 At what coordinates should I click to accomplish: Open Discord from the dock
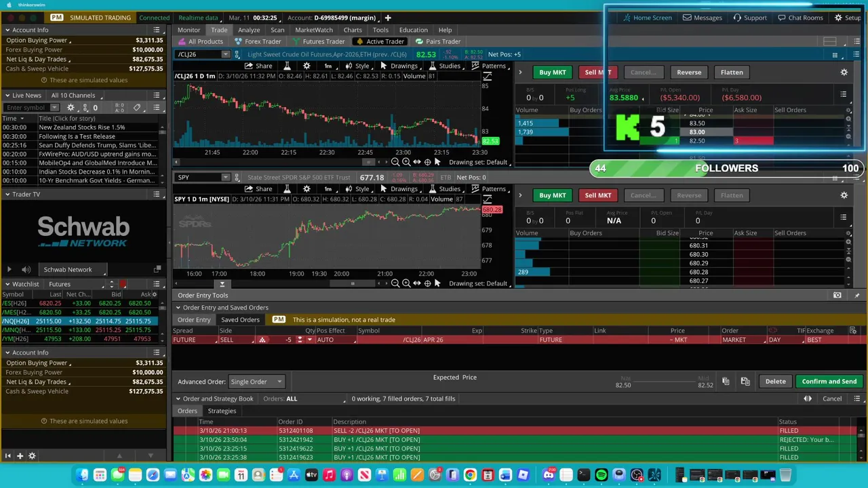click(x=549, y=475)
